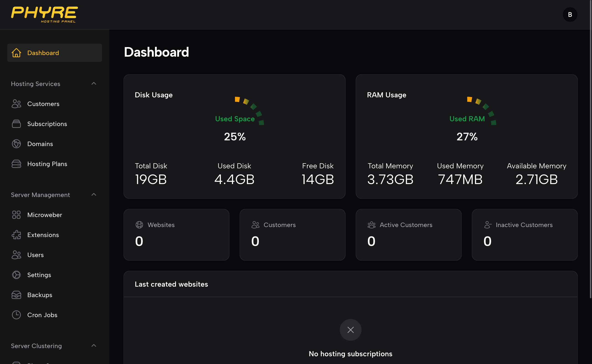The height and width of the screenshot is (364, 592).
Task: Click the Customers icon in sidebar
Action: point(16,104)
